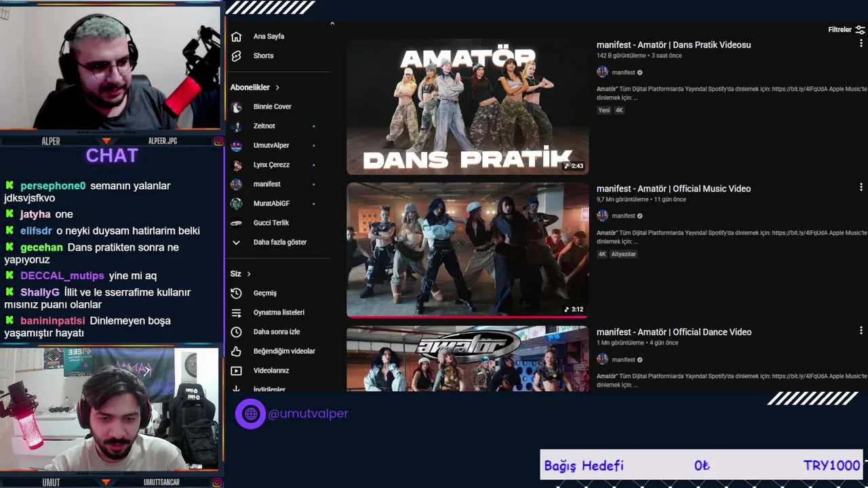This screenshot has height=488, width=868.
Task: Click Altyazılar badge under Music Video
Action: [623, 254]
